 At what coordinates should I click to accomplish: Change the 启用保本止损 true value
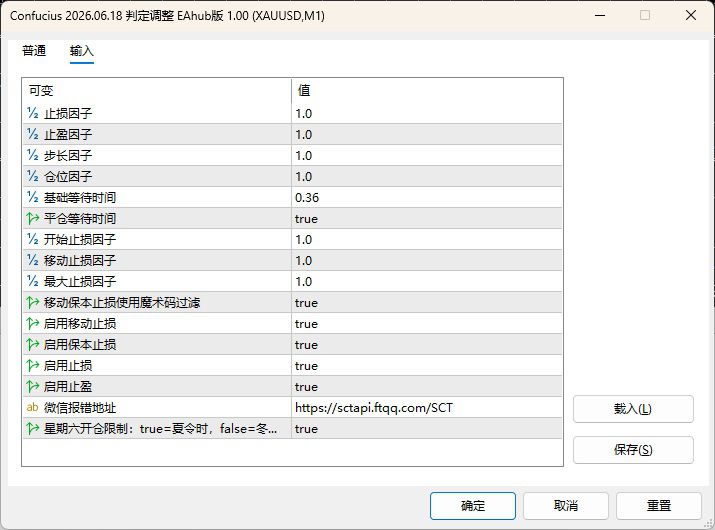coord(426,344)
